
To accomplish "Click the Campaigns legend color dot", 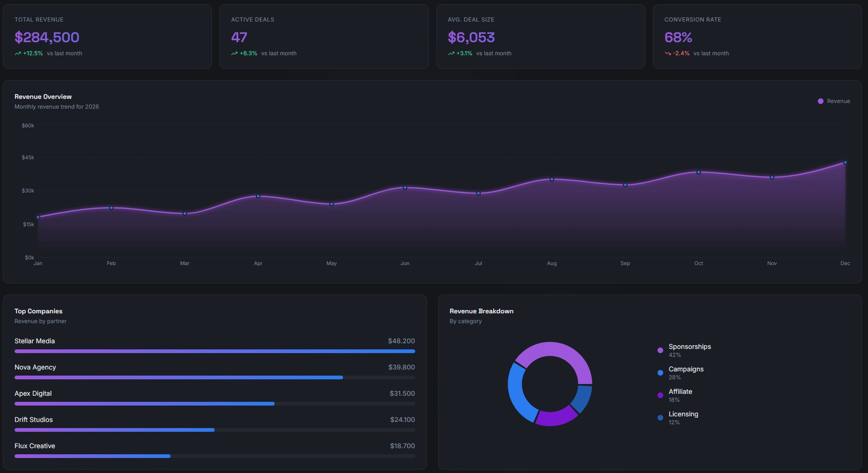I will pyautogui.click(x=661, y=373).
